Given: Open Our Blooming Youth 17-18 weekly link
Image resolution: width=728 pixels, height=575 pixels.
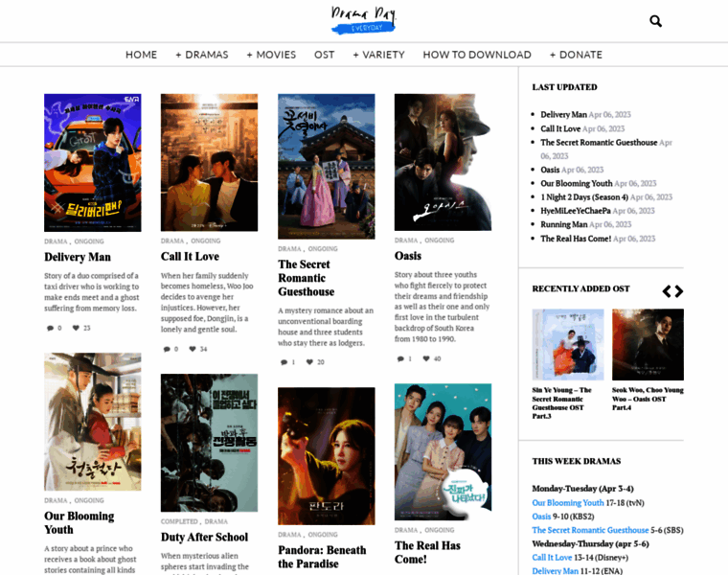Looking at the screenshot, I should [x=568, y=502].
